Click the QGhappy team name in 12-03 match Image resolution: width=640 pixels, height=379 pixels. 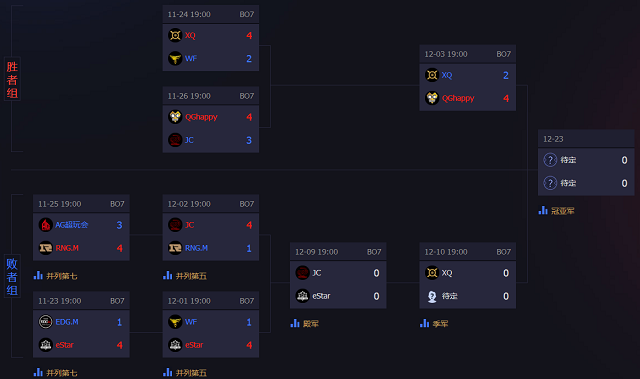pos(458,98)
